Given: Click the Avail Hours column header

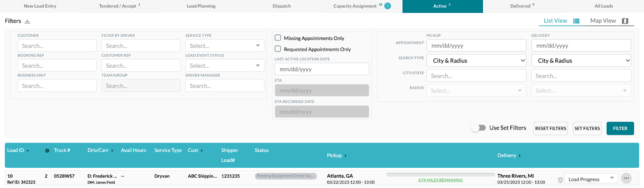Looking at the screenshot, I should click(x=134, y=150).
